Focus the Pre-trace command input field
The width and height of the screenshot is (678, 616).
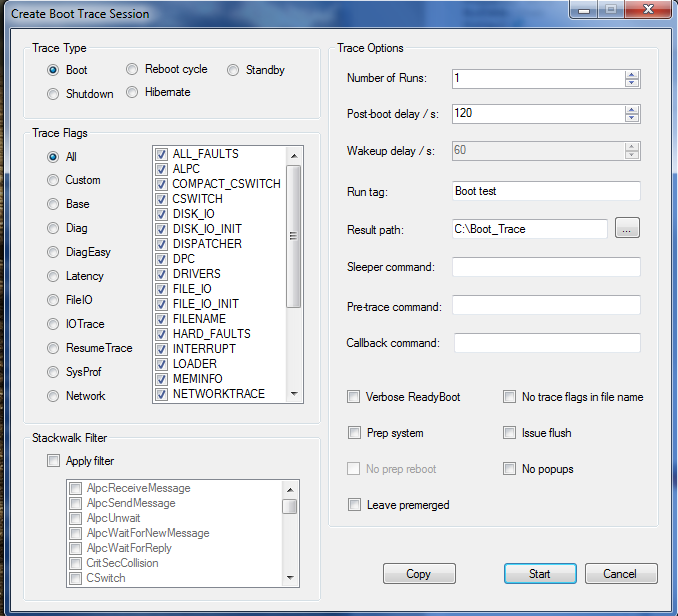click(x=545, y=305)
